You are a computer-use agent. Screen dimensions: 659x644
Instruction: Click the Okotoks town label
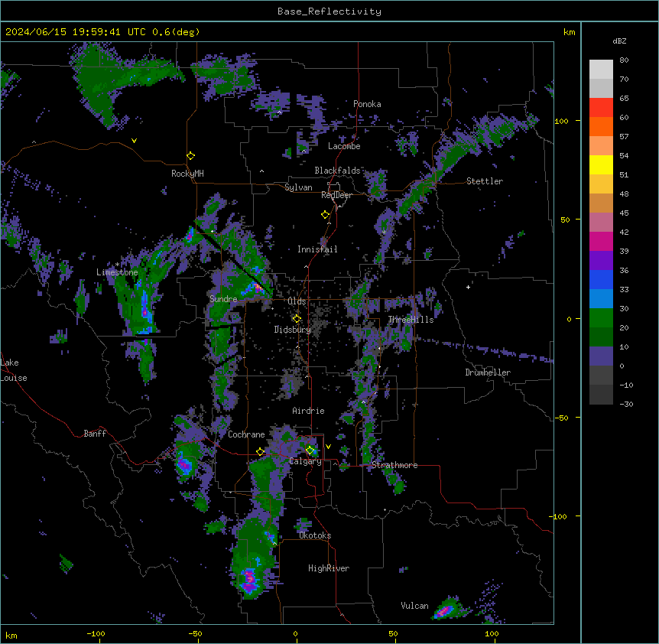click(315, 535)
